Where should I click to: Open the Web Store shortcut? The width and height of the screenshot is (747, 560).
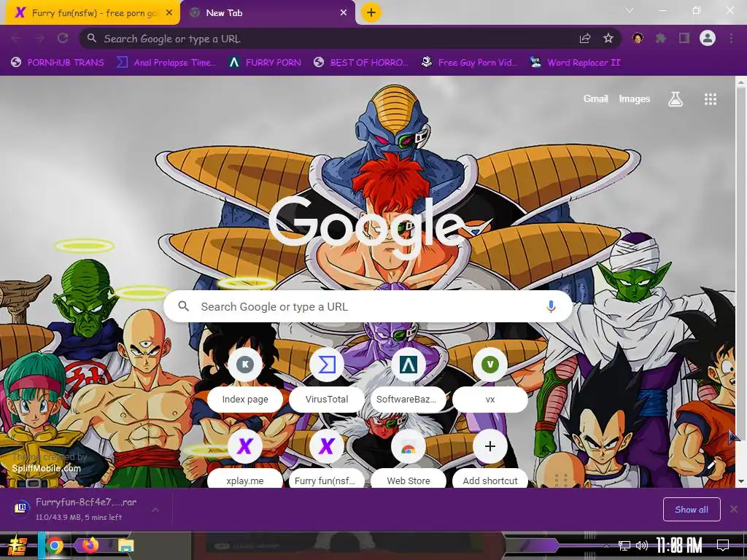pos(409,459)
